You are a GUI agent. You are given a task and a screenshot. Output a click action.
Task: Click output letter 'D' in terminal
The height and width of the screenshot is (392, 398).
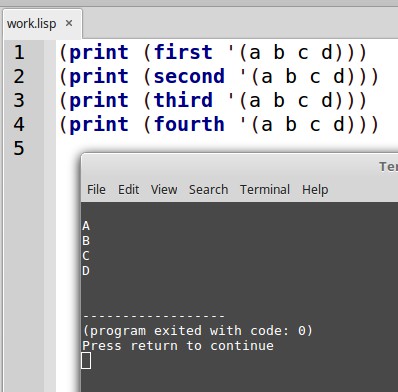coord(86,271)
